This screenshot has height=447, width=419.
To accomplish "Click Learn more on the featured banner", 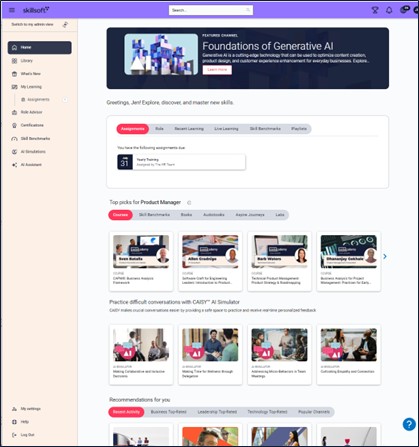I will [x=217, y=70].
